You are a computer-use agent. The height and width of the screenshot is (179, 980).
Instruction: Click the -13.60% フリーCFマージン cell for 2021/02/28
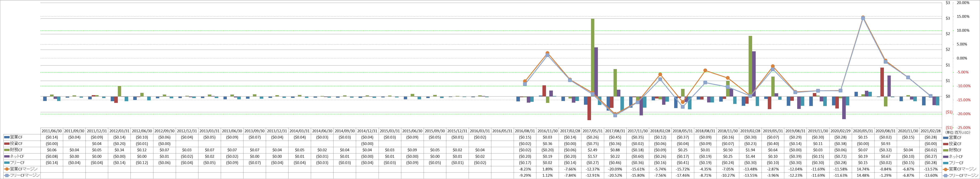pyautogui.click(x=931, y=176)
